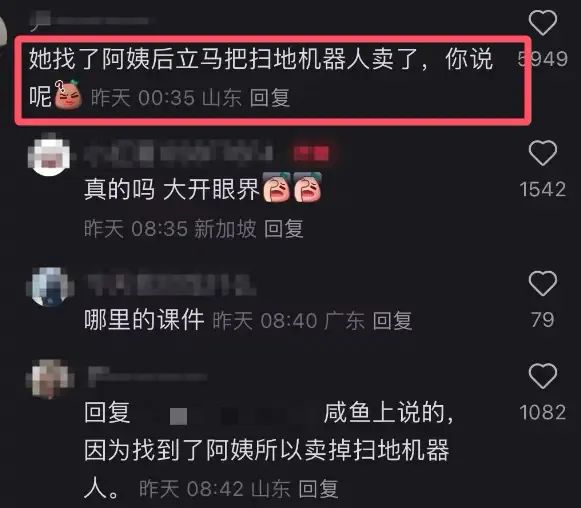The image size is (581, 508).
Task: Click the red badge beside blurred username
Action: [311, 153]
